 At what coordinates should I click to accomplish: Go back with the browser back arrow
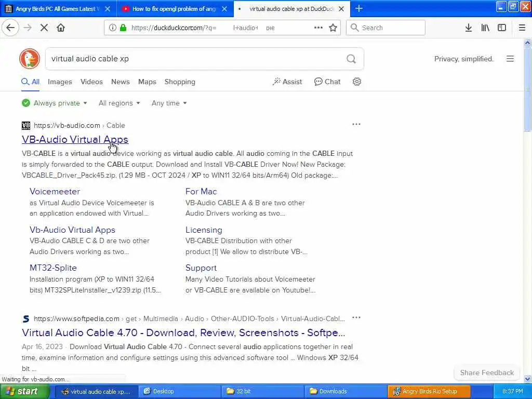pyautogui.click(x=10, y=28)
